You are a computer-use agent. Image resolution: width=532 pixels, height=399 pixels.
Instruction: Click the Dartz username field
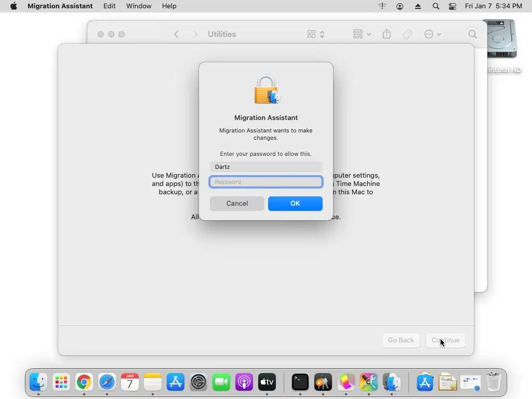tap(266, 167)
